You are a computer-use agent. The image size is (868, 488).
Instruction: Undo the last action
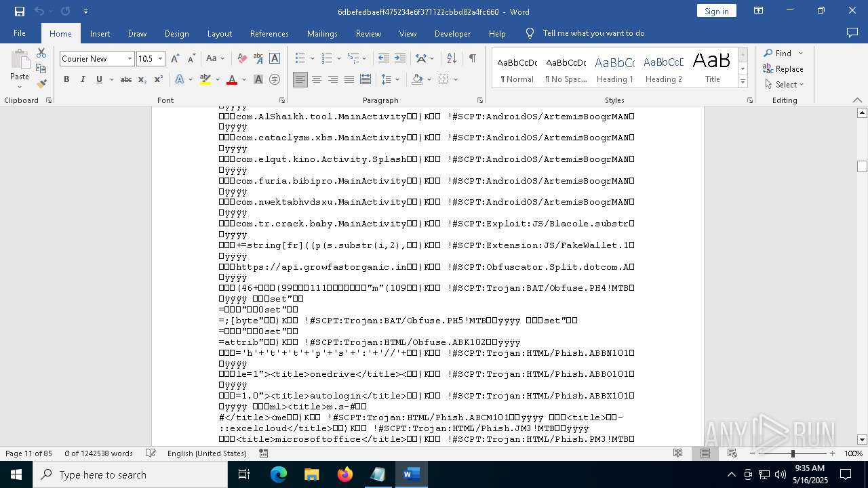(39, 12)
